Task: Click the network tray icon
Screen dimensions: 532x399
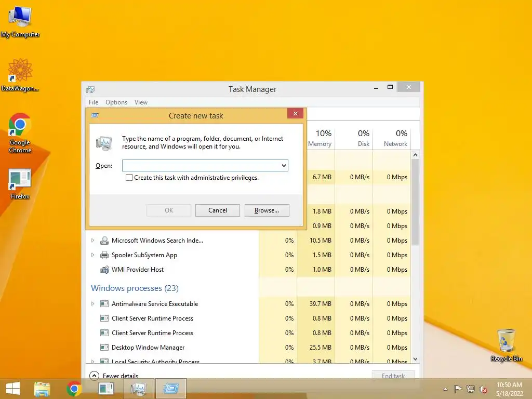Action: (x=471, y=389)
